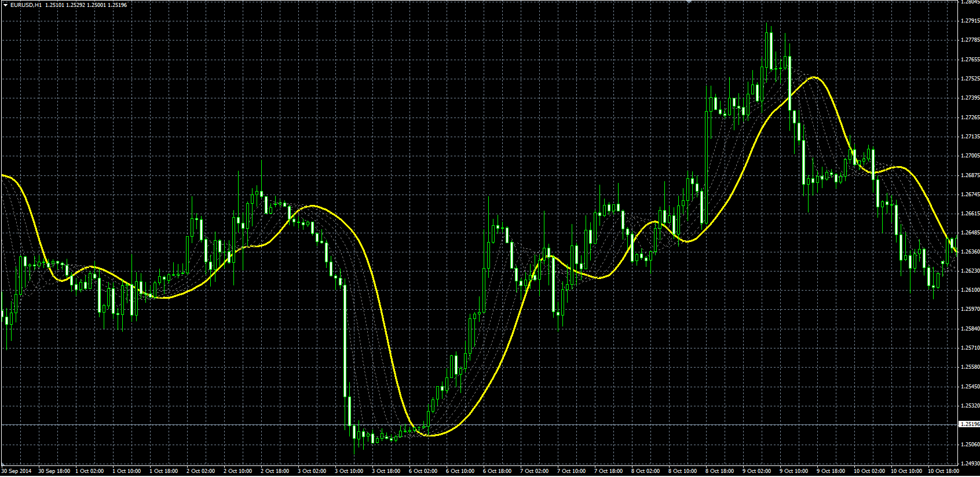Select the 1.26360 price level label

[970, 252]
